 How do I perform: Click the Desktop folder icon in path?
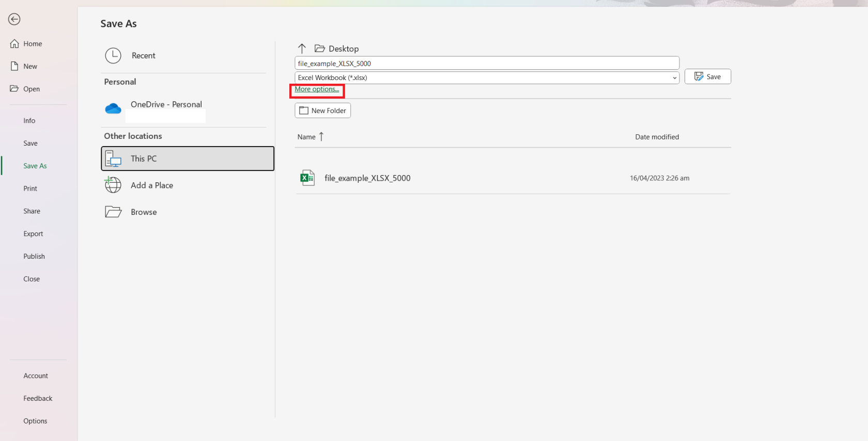click(x=320, y=49)
